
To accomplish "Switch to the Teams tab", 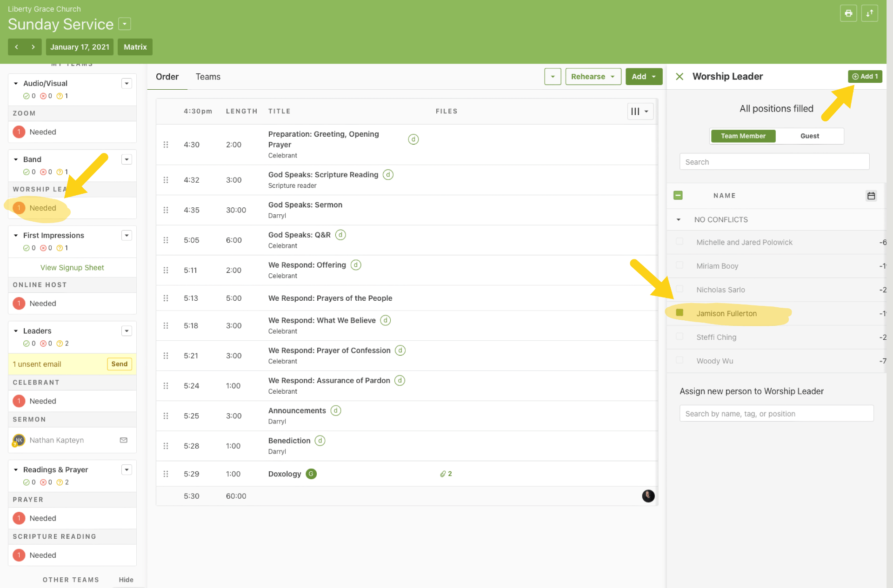I will click(208, 77).
